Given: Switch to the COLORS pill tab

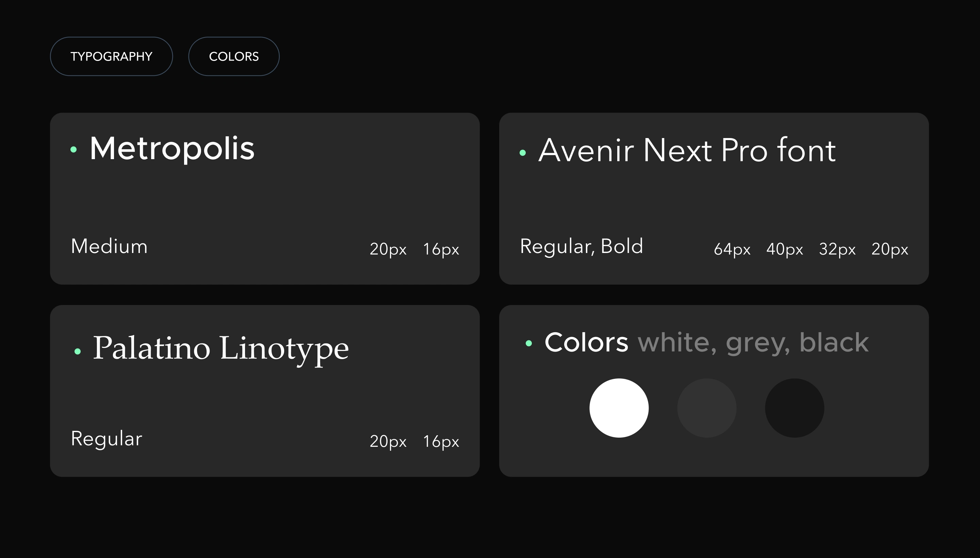Looking at the screenshot, I should coord(234,56).
